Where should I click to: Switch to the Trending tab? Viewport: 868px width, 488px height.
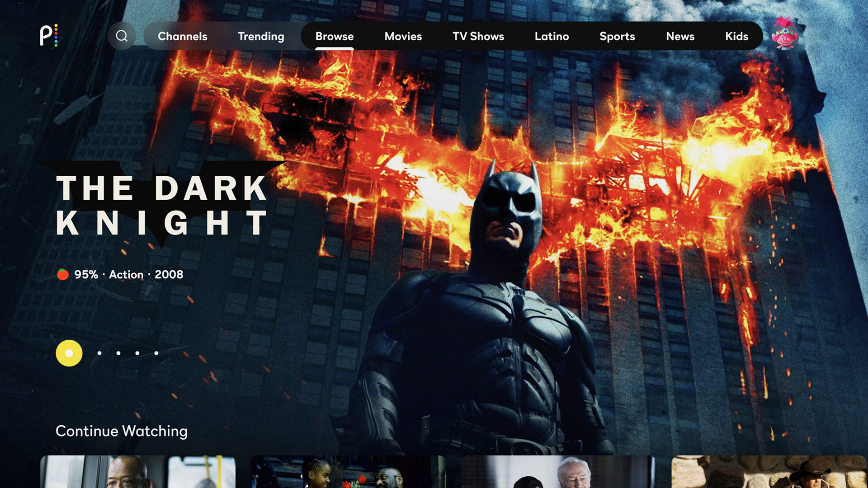261,36
